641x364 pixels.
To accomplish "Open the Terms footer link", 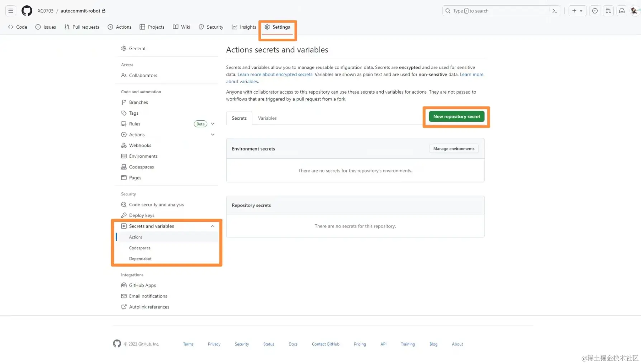I will click(x=188, y=344).
